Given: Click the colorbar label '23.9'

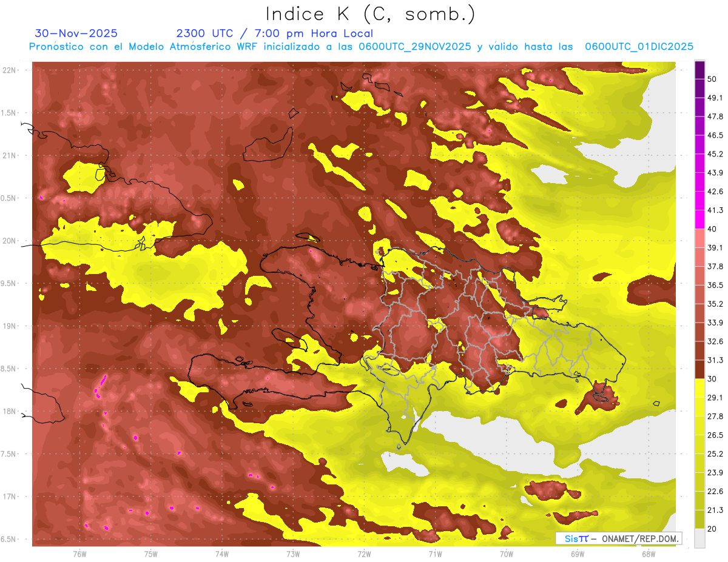Looking at the screenshot, I should click(715, 473).
